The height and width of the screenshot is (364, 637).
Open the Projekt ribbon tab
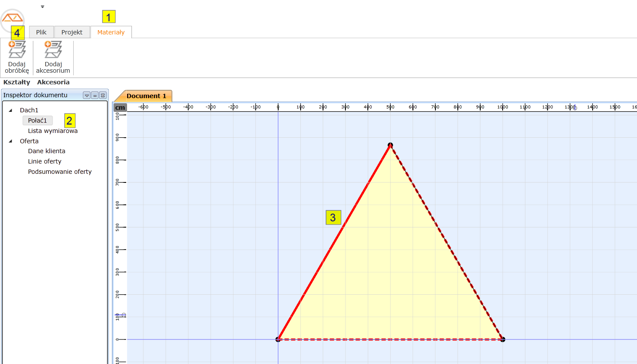[x=72, y=32]
